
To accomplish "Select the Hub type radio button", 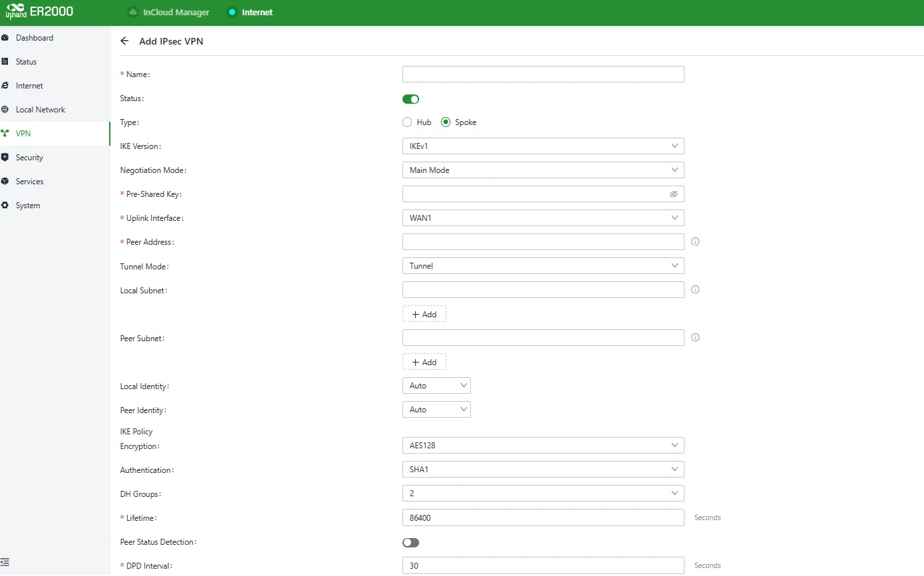I will click(x=408, y=122).
